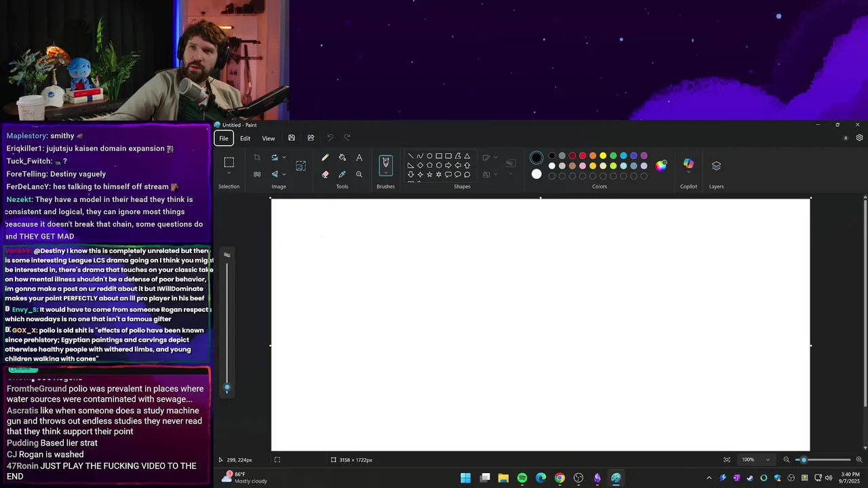Expand the Shape fill dropdown

[x=496, y=175]
